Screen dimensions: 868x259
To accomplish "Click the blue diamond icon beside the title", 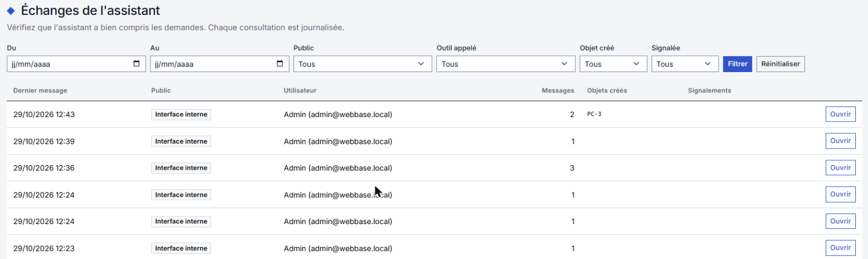I will (11, 11).
